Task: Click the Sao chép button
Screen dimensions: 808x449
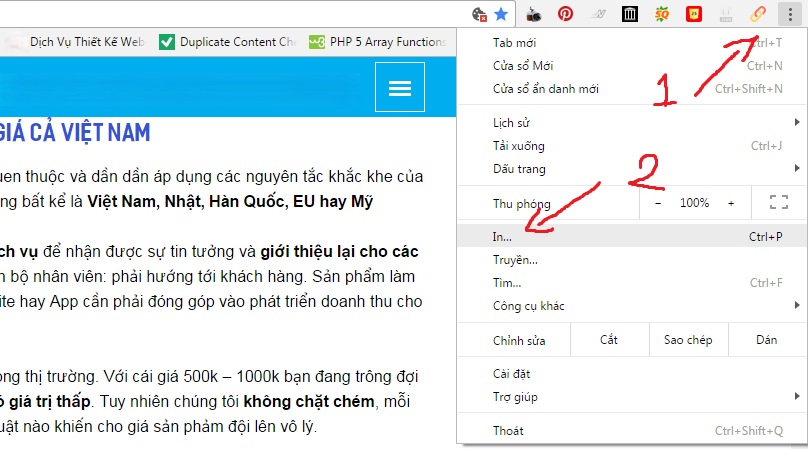Action: (688, 340)
